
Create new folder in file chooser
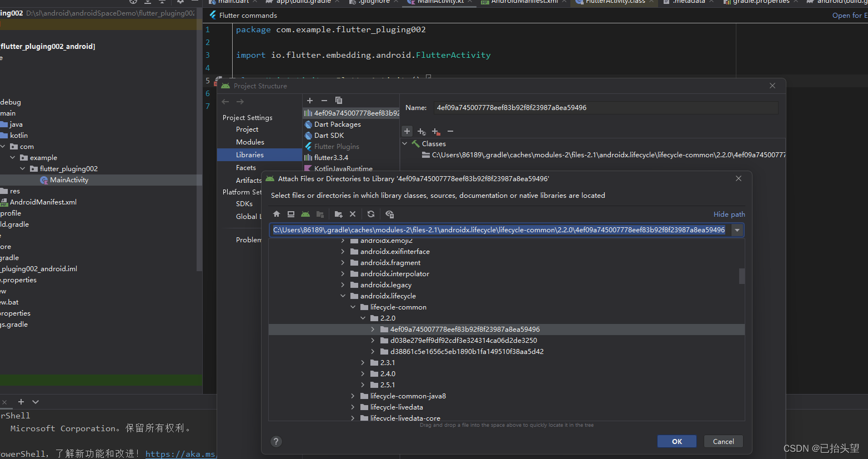click(x=338, y=214)
